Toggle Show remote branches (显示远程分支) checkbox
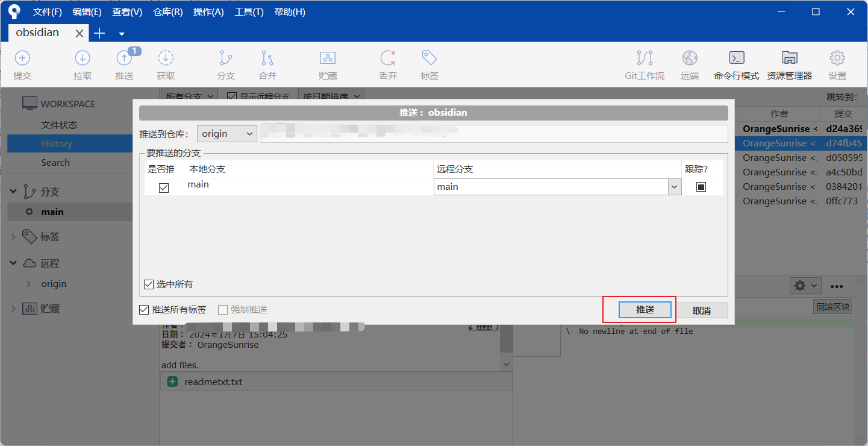 click(231, 96)
